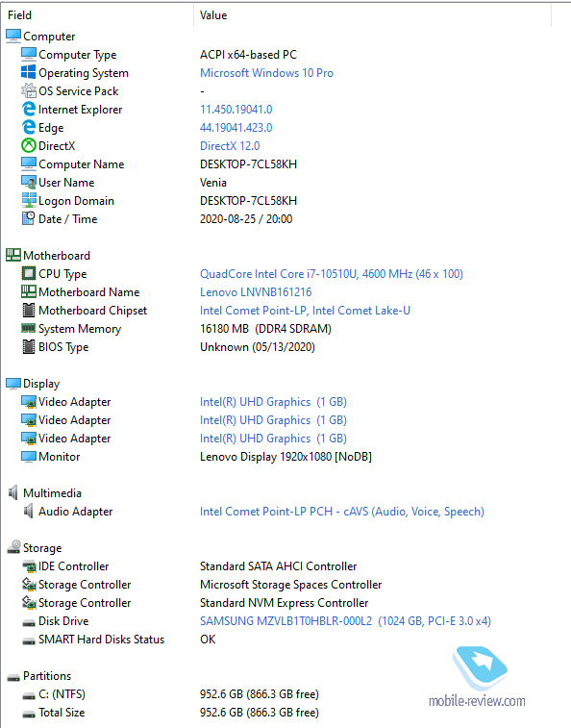Viewport: 571px width, 728px height.
Task: Click the User Name person icon
Action: pyautogui.click(x=28, y=182)
